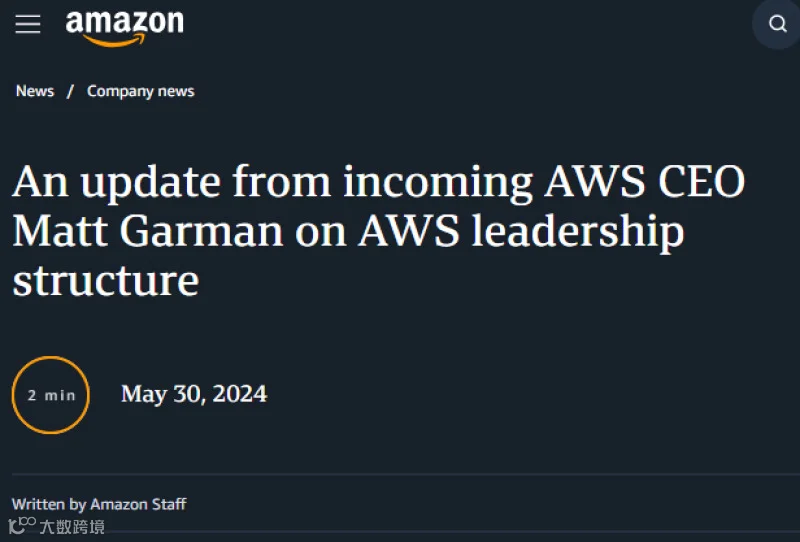Image resolution: width=800 pixels, height=542 pixels.
Task: Click the article headline about AWS leadership
Action: pyautogui.click(x=379, y=230)
